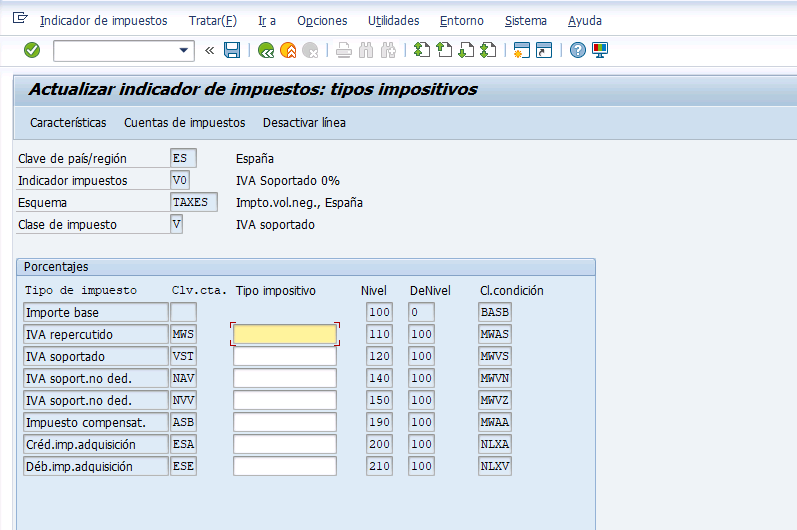Open the Tratar(F) menu

tap(212, 21)
